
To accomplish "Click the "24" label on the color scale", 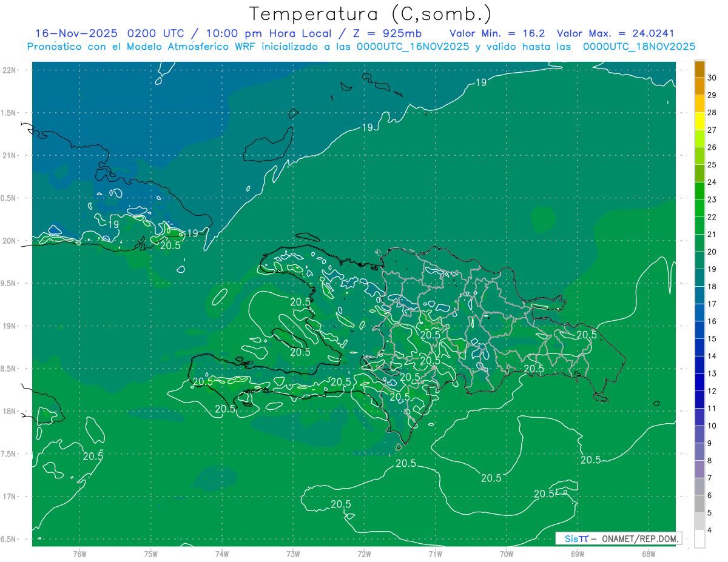I will click(712, 182).
